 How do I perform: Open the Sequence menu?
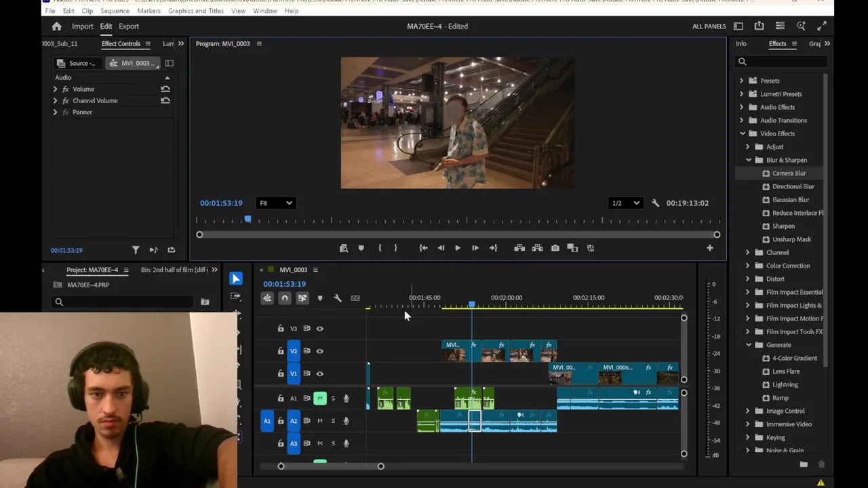(115, 11)
